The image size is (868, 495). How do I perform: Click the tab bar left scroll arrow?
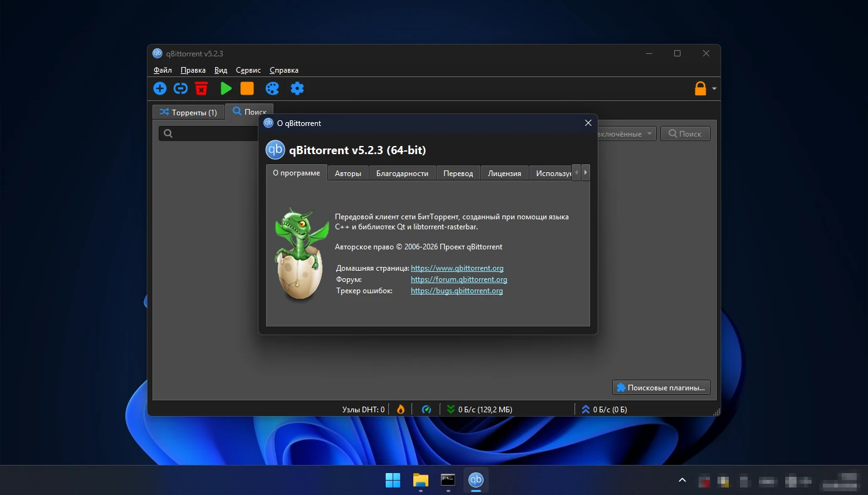(577, 172)
